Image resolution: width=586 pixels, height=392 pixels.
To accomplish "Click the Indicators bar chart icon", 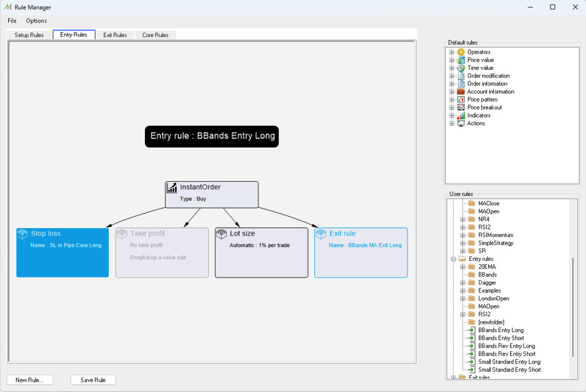I will pos(461,115).
